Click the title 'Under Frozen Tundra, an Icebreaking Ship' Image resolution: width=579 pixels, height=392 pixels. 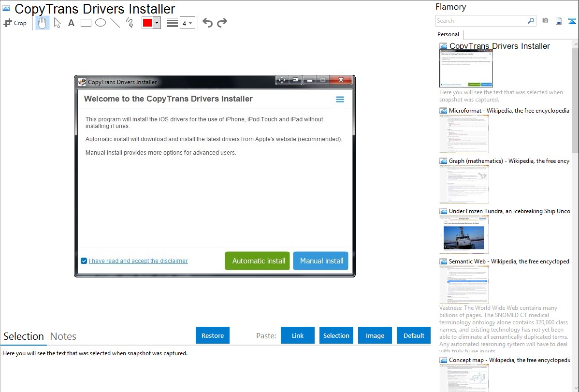click(509, 211)
